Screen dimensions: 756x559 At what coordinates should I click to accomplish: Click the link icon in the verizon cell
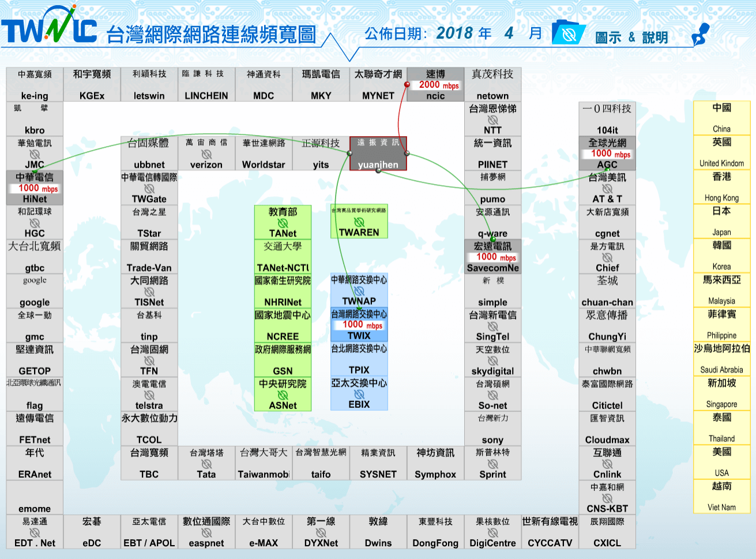pos(206,155)
